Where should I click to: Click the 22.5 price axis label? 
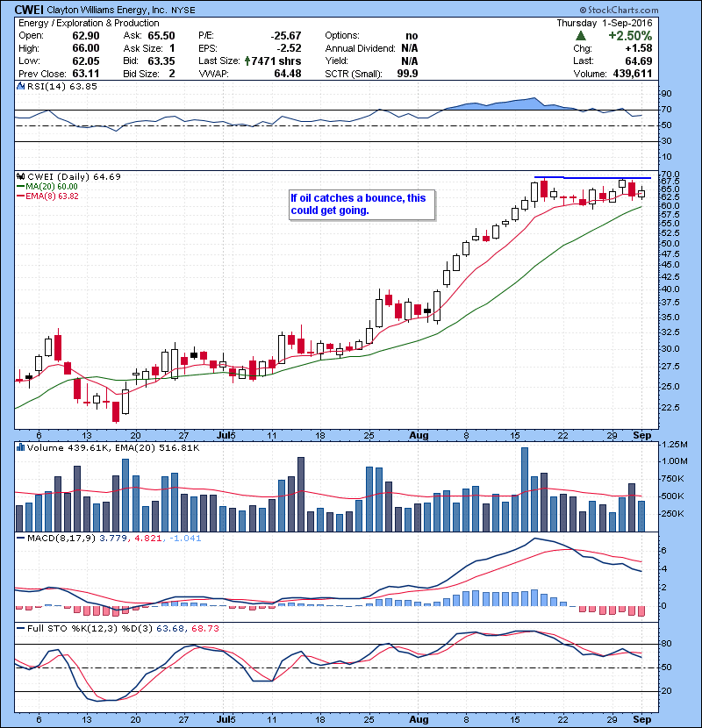(x=670, y=407)
